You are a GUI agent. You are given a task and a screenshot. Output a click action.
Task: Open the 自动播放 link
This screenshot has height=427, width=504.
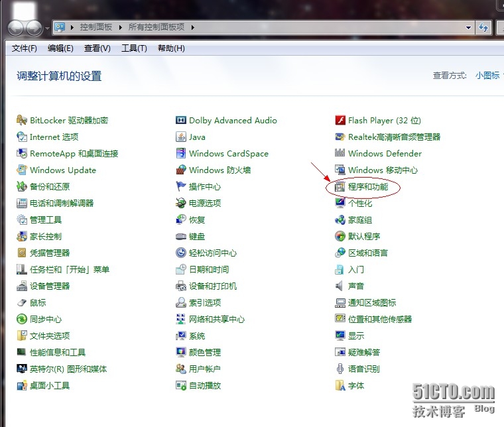pyautogui.click(x=205, y=385)
